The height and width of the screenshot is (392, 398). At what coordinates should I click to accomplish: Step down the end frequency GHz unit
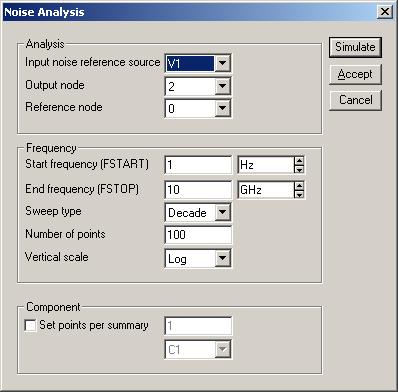[x=299, y=194]
